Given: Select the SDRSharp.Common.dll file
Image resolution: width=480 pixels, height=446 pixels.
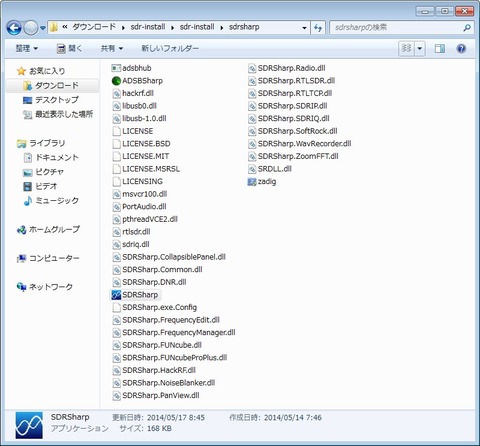Looking at the screenshot, I should coord(157,270).
